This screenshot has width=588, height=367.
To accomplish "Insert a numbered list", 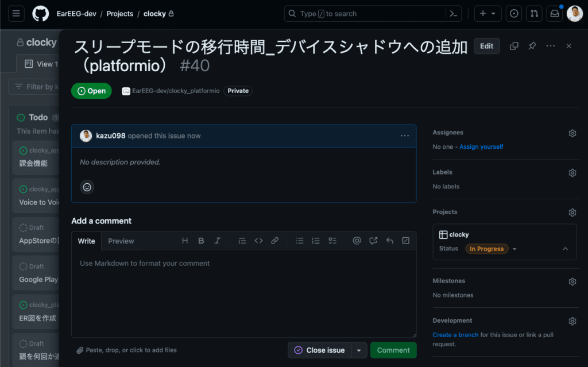I will tap(316, 241).
